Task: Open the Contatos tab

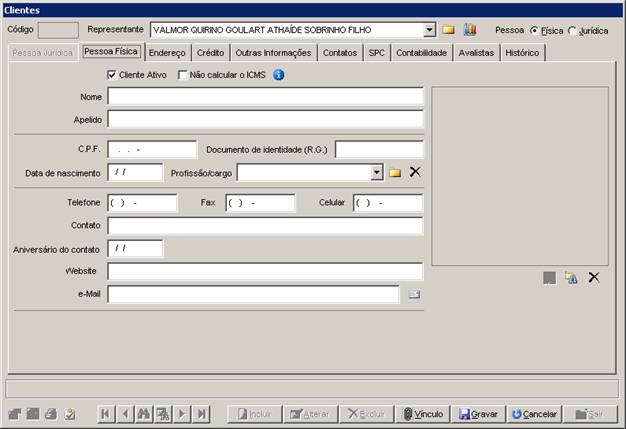Action: pyautogui.click(x=340, y=53)
